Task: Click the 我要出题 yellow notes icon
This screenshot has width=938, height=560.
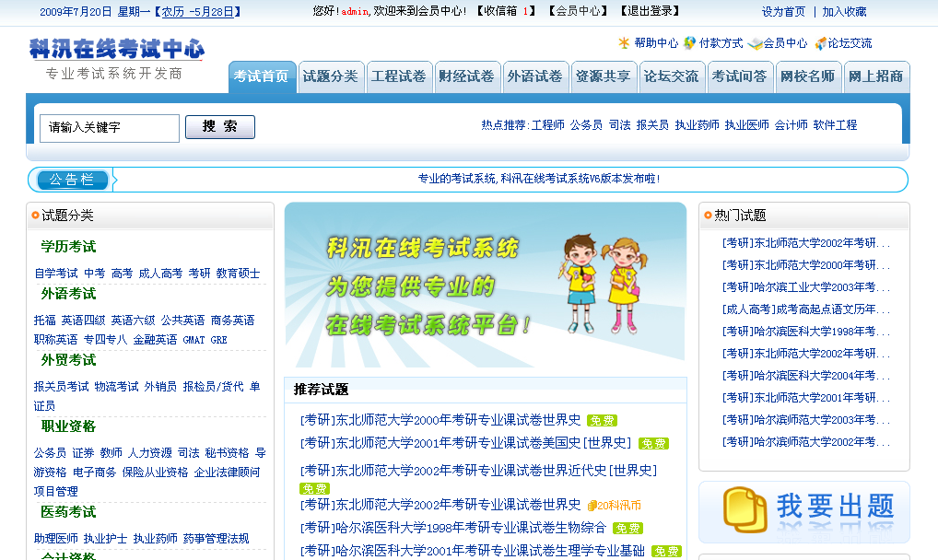Action: (x=745, y=509)
